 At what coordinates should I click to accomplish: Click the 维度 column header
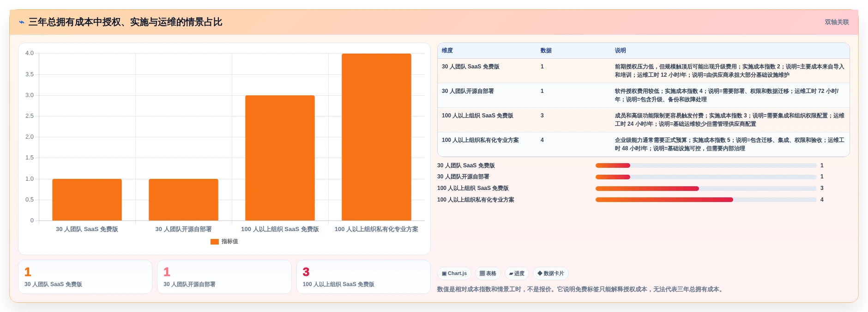point(447,51)
